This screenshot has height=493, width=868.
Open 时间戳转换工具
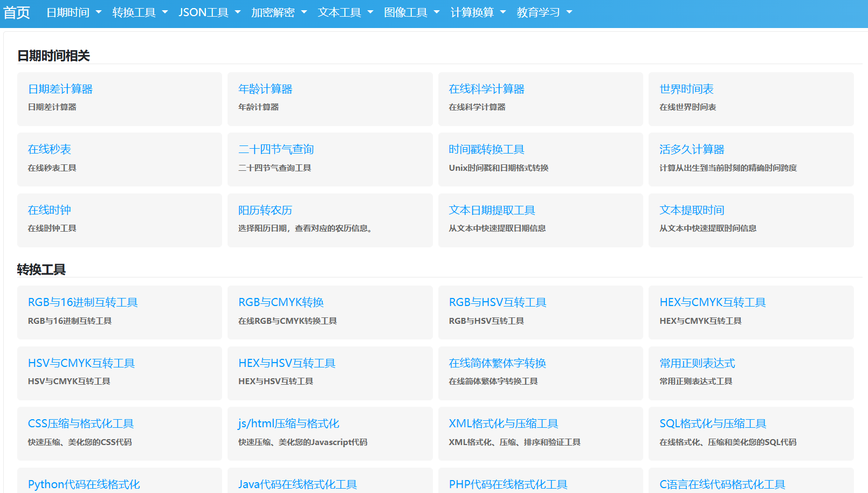(486, 149)
